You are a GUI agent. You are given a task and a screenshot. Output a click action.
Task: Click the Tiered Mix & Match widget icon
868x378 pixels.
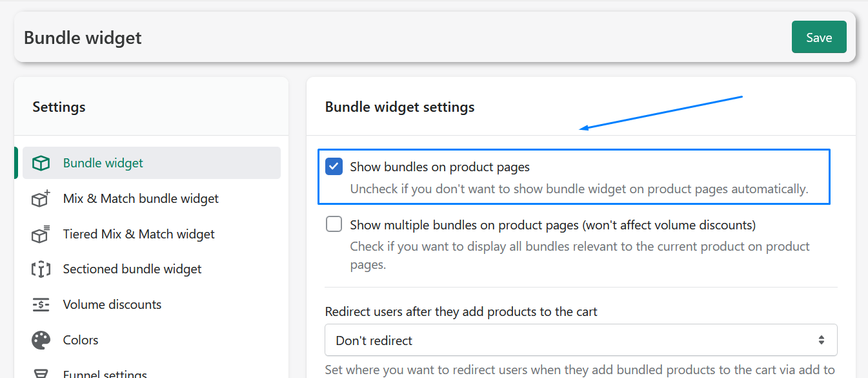41,234
